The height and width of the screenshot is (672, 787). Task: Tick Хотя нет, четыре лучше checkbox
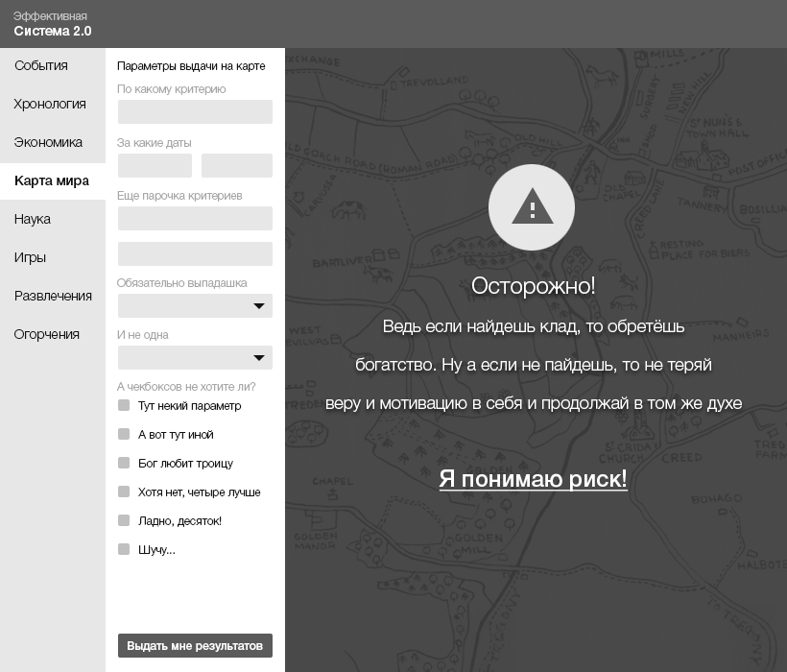point(124,492)
